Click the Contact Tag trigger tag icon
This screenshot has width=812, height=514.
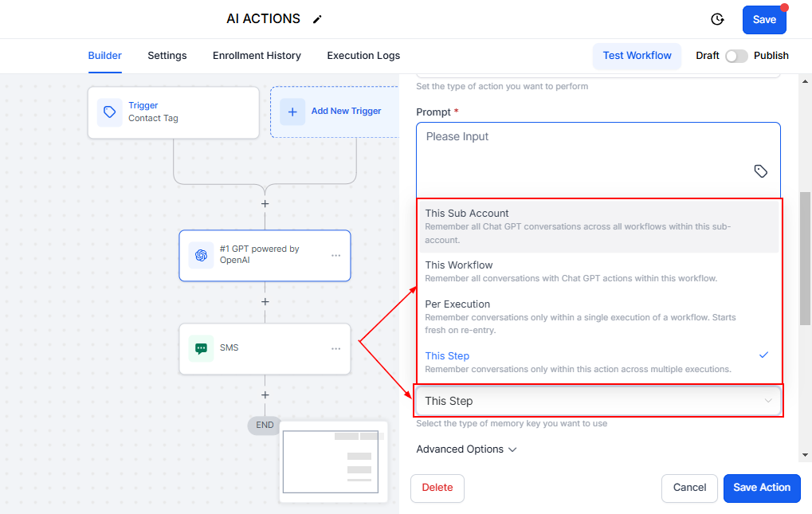[x=110, y=112]
